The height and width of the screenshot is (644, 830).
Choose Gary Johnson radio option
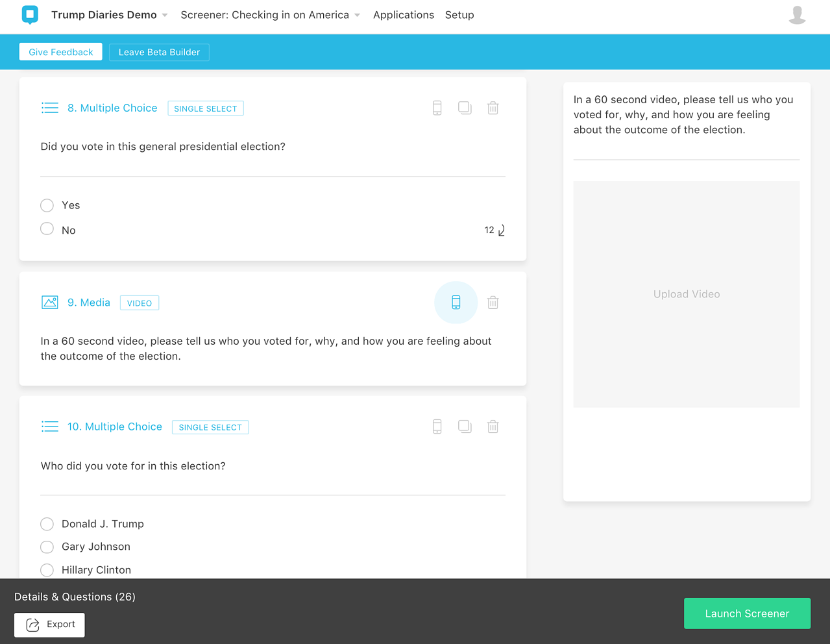(47, 547)
